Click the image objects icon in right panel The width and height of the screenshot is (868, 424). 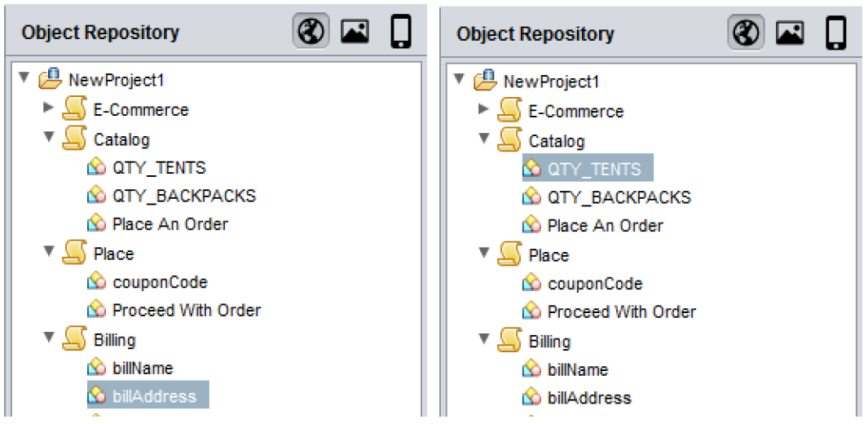tap(790, 33)
